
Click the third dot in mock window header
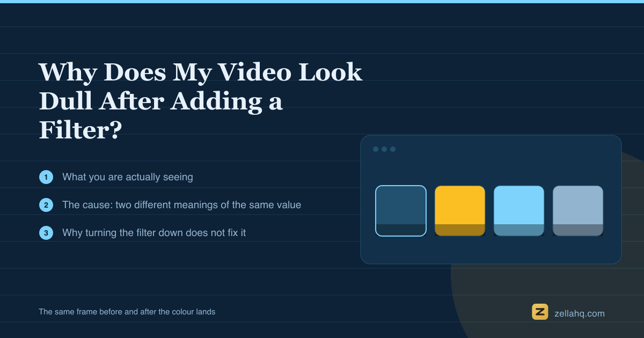[x=393, y=149]
